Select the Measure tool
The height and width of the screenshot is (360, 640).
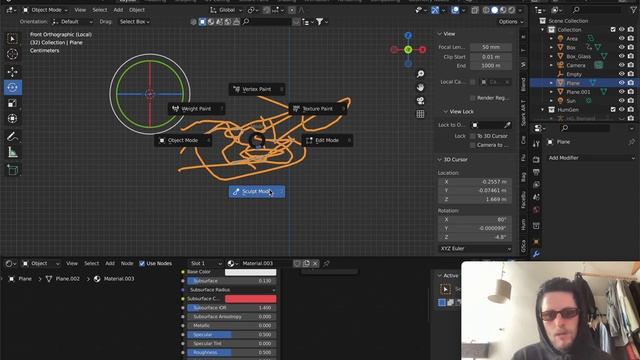pyautogui.click(x=13, y=152)
